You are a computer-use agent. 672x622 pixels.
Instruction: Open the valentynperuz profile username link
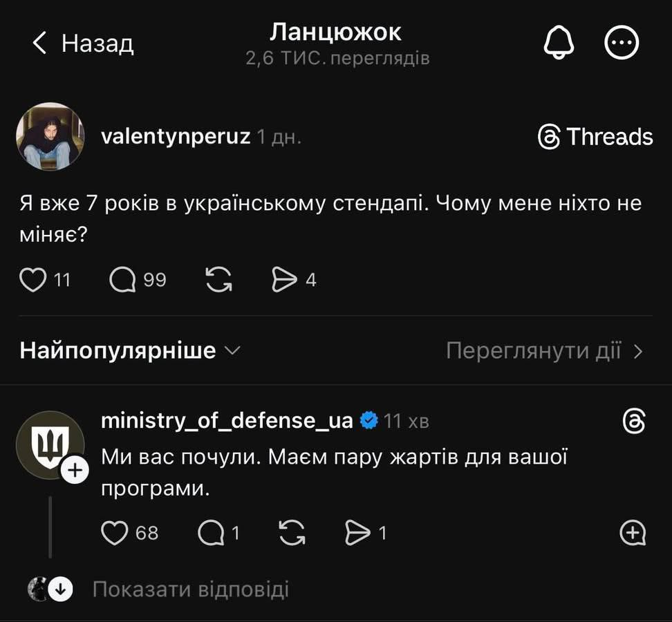176,136
